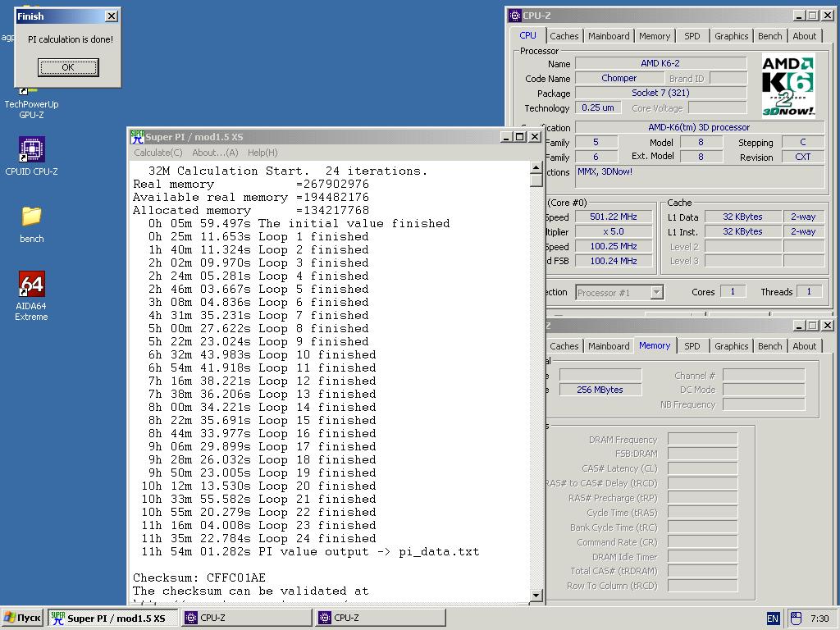
Task: Click the x 5.0 multiplier value
Action: tap(614, 232)
